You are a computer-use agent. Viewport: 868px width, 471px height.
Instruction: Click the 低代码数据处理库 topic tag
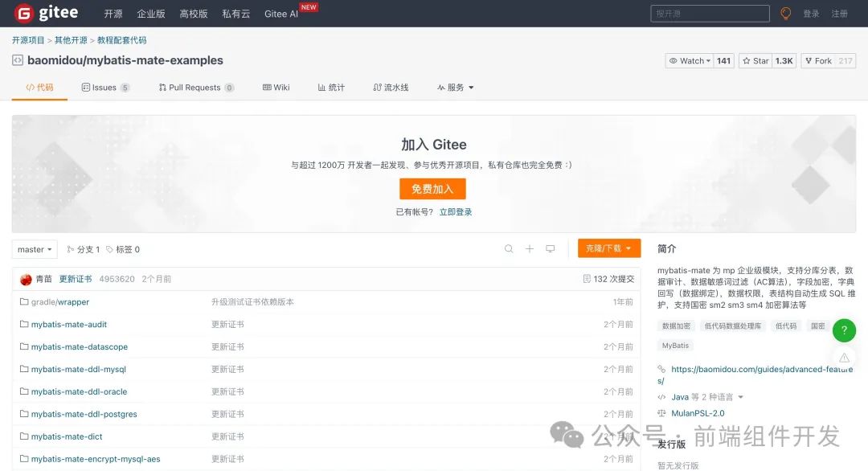[733, 326]
